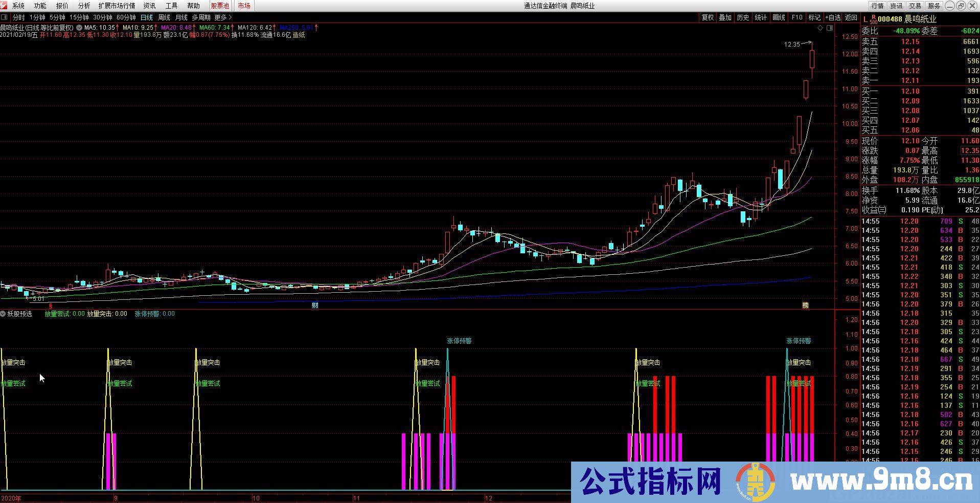Open the 报价 menu
This screenshot has height=503, width=980.
62,6
